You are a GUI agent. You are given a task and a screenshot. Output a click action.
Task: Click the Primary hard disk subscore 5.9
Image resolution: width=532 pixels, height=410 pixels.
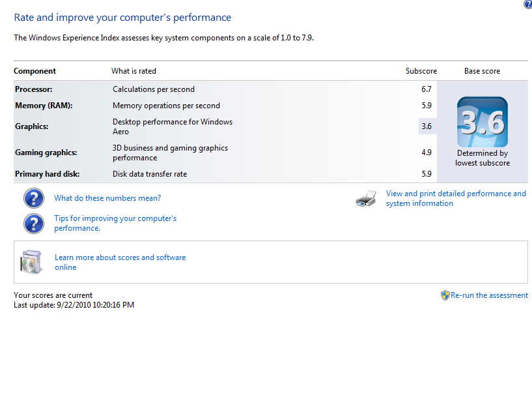pyautogui.click(x=427, y=174)
